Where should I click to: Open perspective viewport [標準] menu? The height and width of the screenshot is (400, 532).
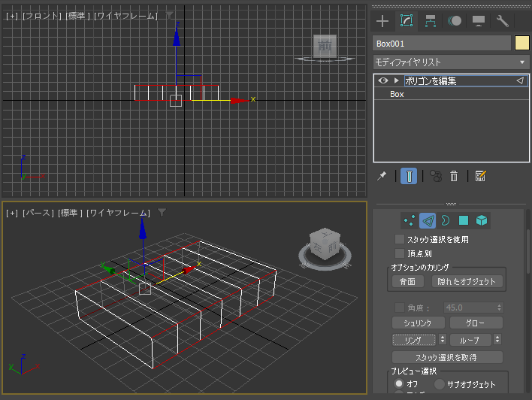[70, 213]
